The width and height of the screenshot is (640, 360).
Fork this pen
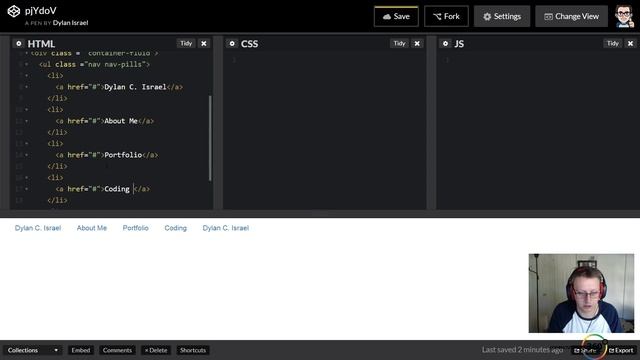(x=446, y=16)
